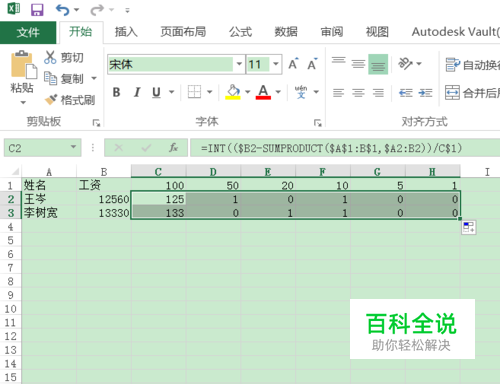This screenshot has height=384, width=500.
Task: Select column header D
Action: point(213,172)
